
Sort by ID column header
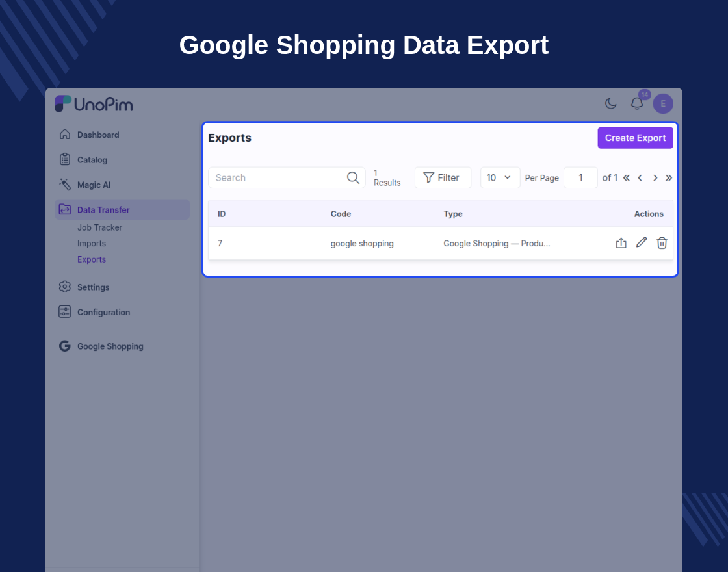[222, 214]
